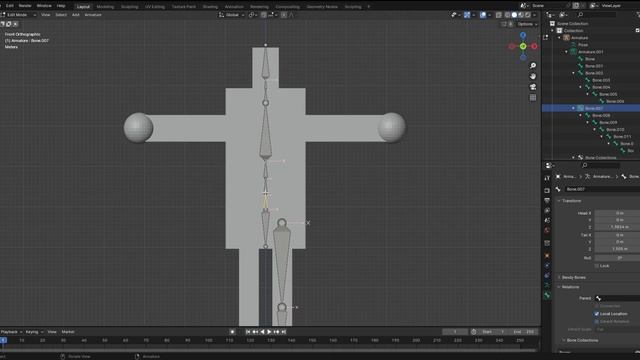Edit the Tail Z value field
The height and width of the screenshot is (360, 640).
[x=617, y=249]
